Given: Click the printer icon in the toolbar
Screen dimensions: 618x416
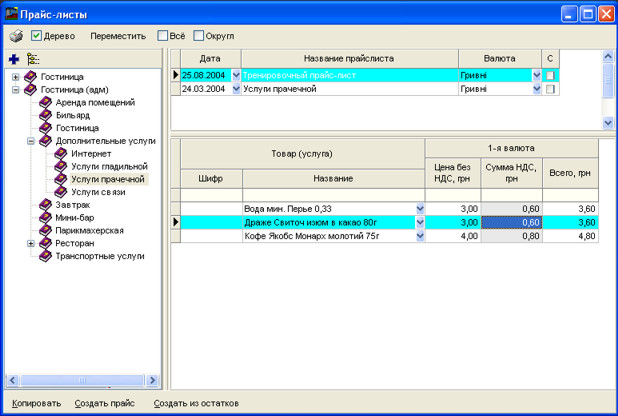Looking at the screenshot, I should pos(16,36).
